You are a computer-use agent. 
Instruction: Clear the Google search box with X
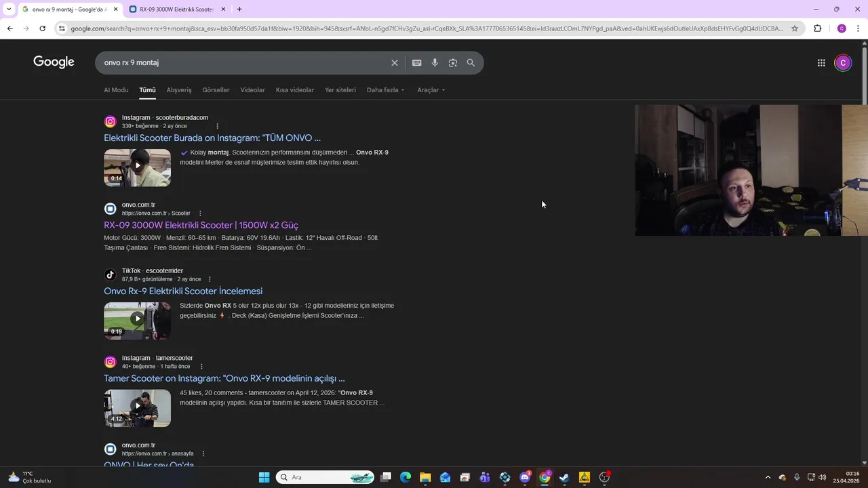click(x=394, y=62)
